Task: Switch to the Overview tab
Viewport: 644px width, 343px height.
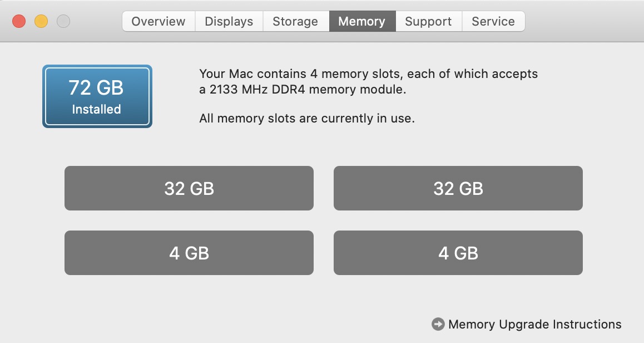Action: coord(158,22)
